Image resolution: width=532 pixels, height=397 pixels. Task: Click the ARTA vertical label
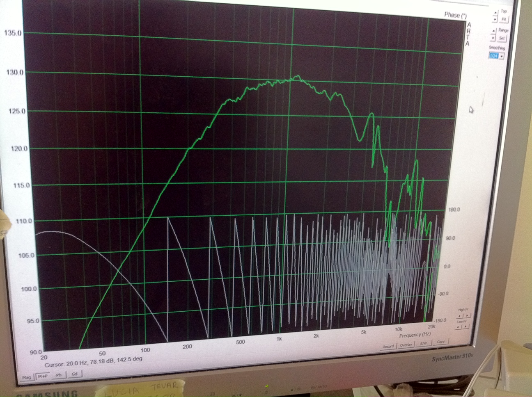pos(468,34)
